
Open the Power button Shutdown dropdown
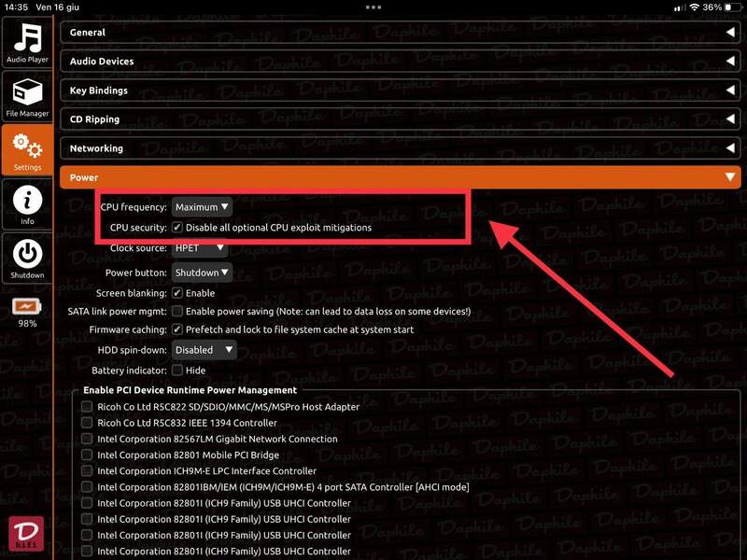(x=202, y=273)
